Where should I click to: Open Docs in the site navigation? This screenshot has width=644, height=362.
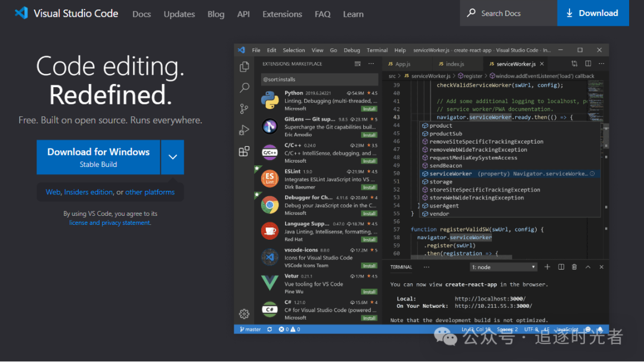(141, 14)
